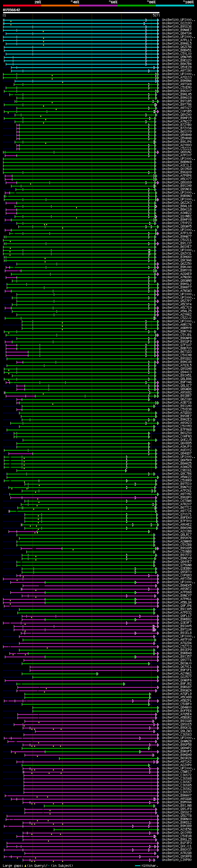Screen dimensions: 197x868
Task: Select the UniRef100_A7Q1S3 label
Action: (x=177, y=78)
